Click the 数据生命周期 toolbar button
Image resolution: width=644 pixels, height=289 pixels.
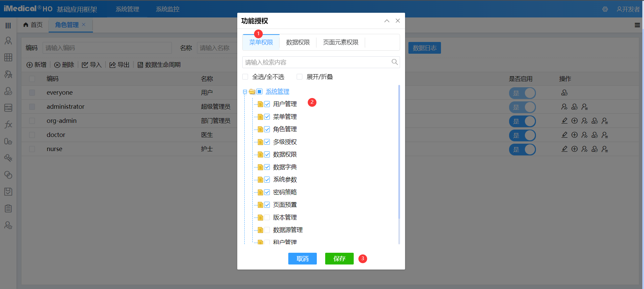tap(159, 65)
